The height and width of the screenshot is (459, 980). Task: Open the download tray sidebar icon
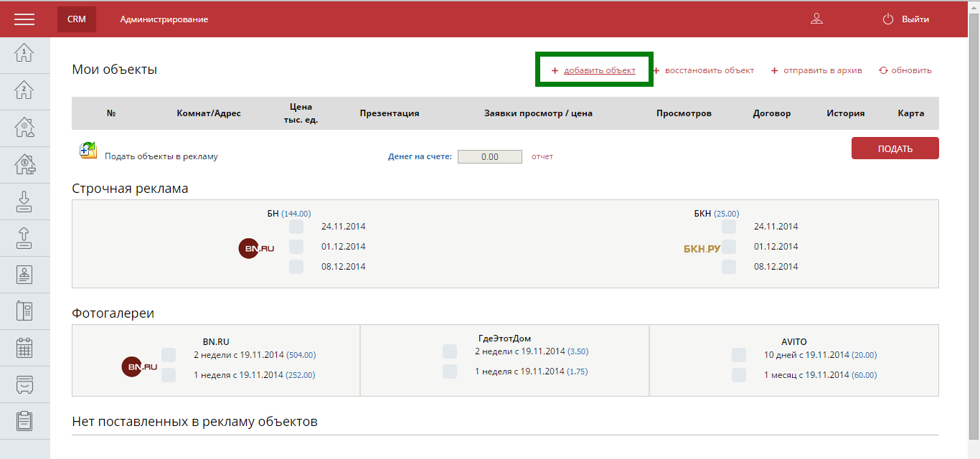[x=24, y=201]
